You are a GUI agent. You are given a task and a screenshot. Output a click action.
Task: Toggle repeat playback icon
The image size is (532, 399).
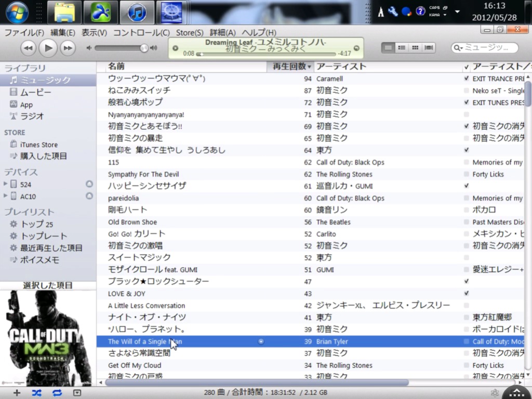57,393
